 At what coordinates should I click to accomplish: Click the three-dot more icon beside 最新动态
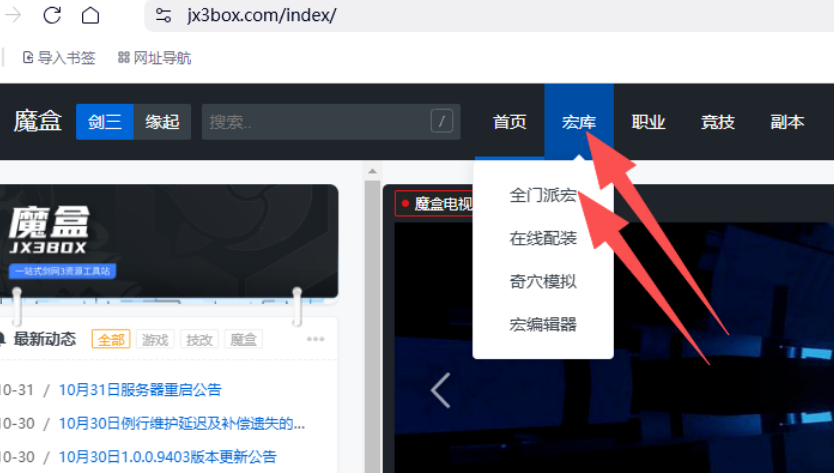click(316, 339)
